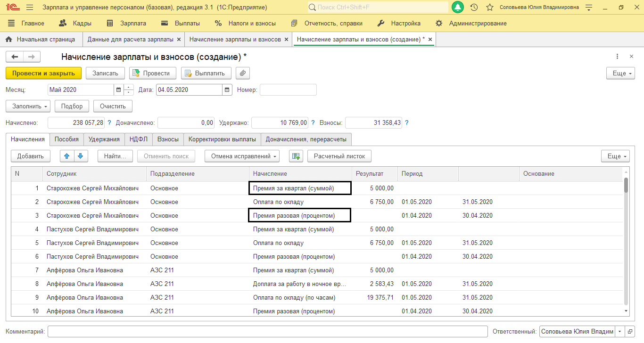This screenshot has height=343, width=644.
Task: Close the Данные для расчета зарплаты tab
Action: pos(178,40)
